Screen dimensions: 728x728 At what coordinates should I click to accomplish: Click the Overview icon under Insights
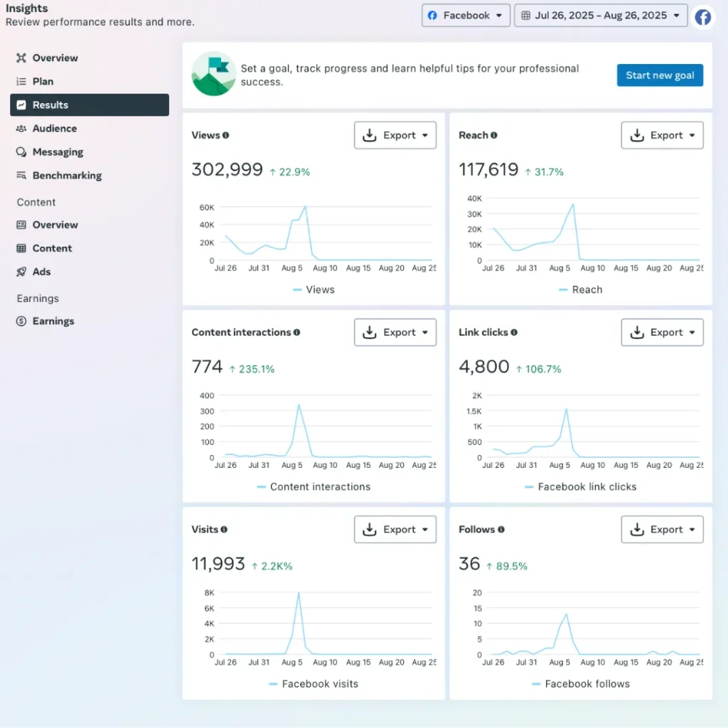(x=21, y=58)
